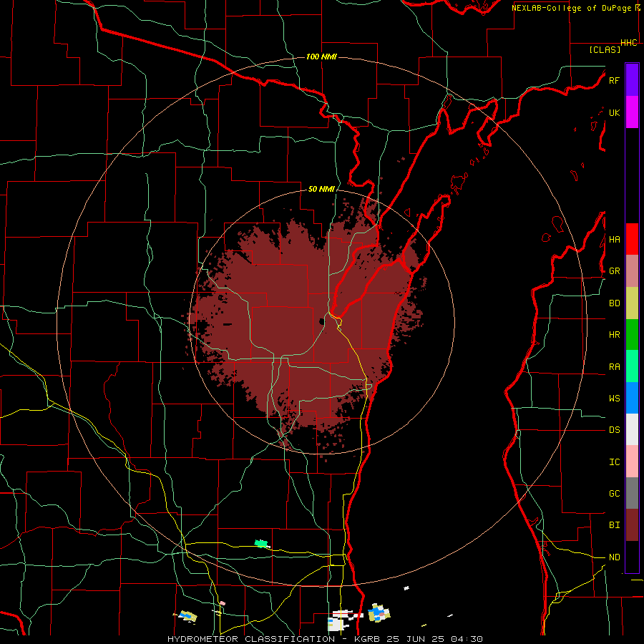Screen dimensions: 644x644
Task: Select the gray GC legend swatch
Action: [x=632, y=493]
